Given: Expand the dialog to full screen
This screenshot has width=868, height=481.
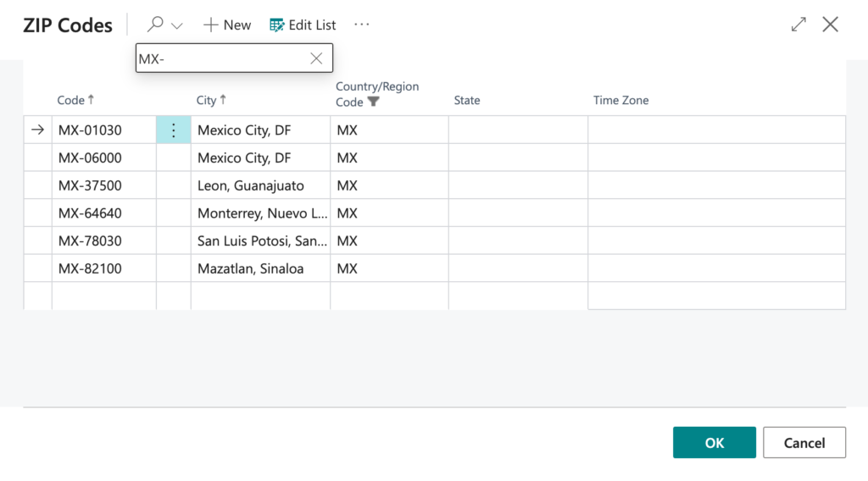Looking at the screenshot, I should (798, 25).
